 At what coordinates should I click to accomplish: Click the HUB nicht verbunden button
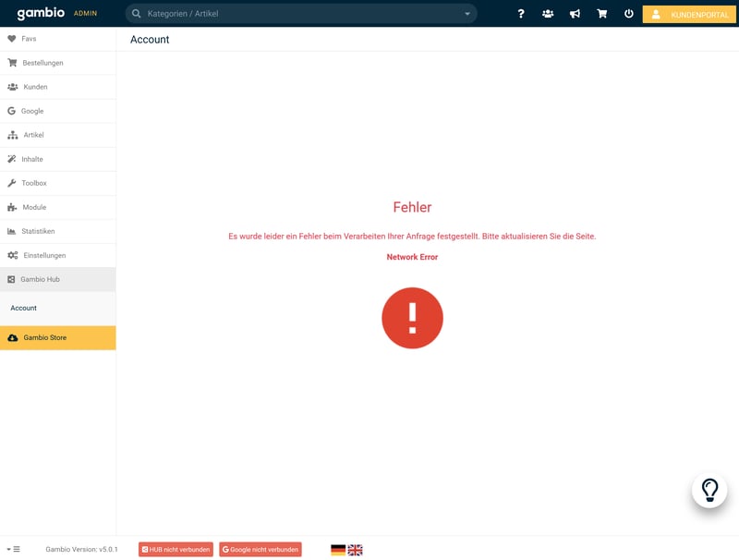coord(176,550)
